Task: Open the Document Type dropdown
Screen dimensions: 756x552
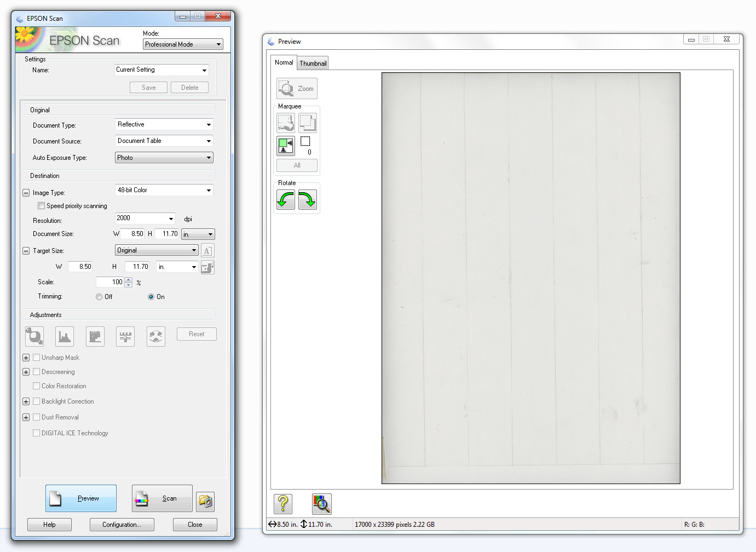Action: tap(164, 125)
